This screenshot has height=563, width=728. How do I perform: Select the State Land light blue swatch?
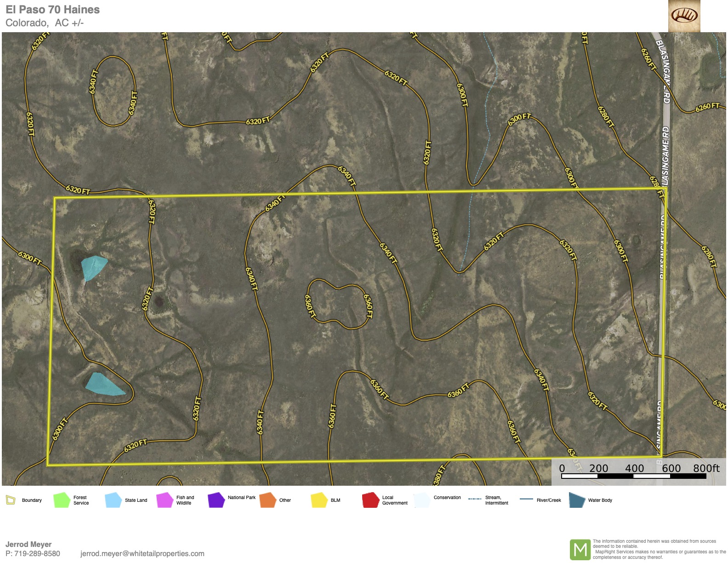(113, 500)
